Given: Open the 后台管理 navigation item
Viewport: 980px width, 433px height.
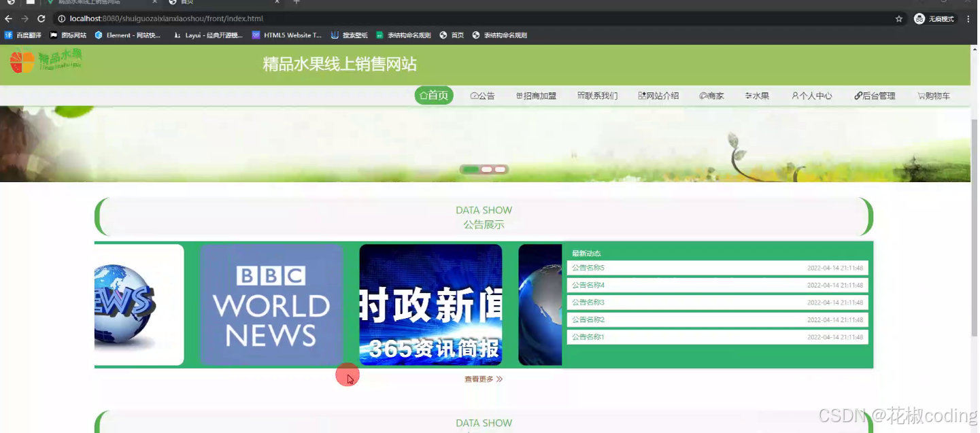Looking at the screenshot, I should coord(875,96).
